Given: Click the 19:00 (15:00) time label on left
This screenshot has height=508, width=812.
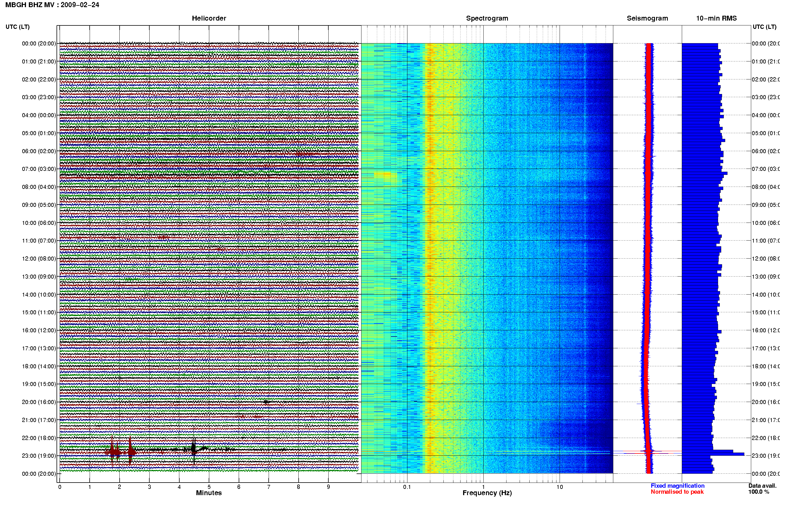Looking at the screenshot, I should 39,384.
